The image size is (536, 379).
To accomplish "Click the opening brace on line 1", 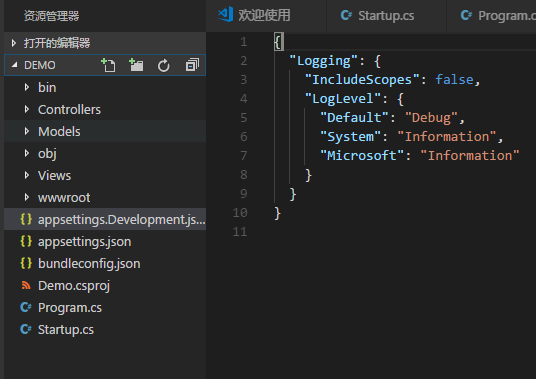I will 278,42.
